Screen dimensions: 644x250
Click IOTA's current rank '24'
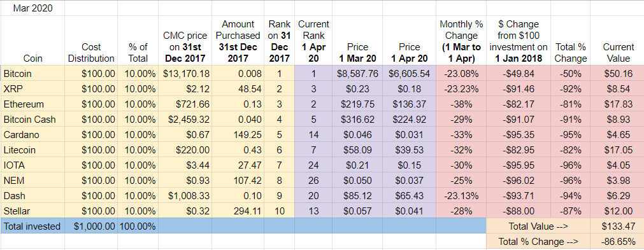point(313,165)
